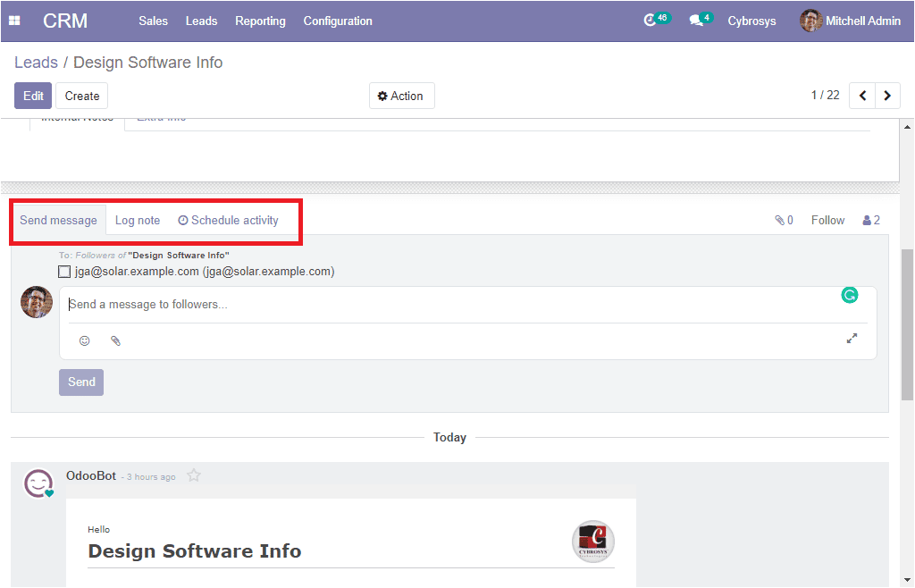This screenshot has height=588, width=915.
Task: Click the user avatar beside the message composer
Action: (x=36, y=302)
